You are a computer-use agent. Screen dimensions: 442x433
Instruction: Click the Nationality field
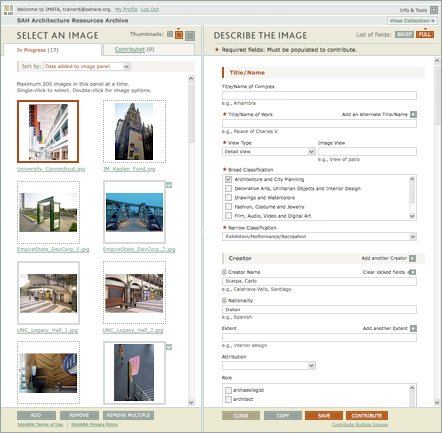(319, 309)
